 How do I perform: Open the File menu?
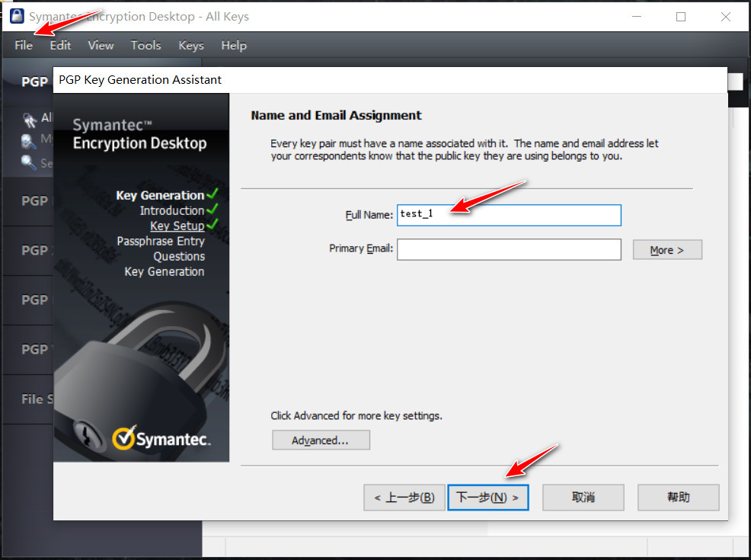tap(24, 46)
